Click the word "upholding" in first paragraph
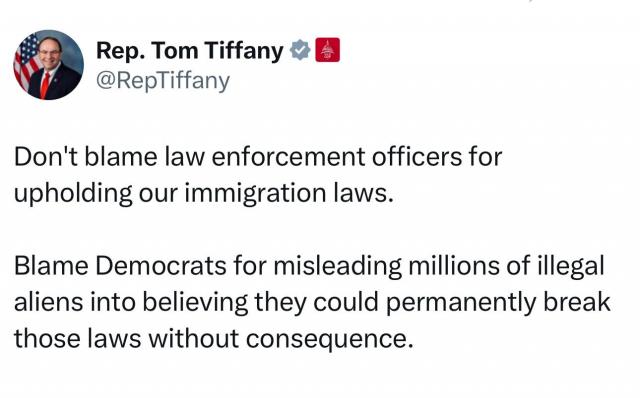This screenshot has width=640, height=398. [x=73, y=194]
